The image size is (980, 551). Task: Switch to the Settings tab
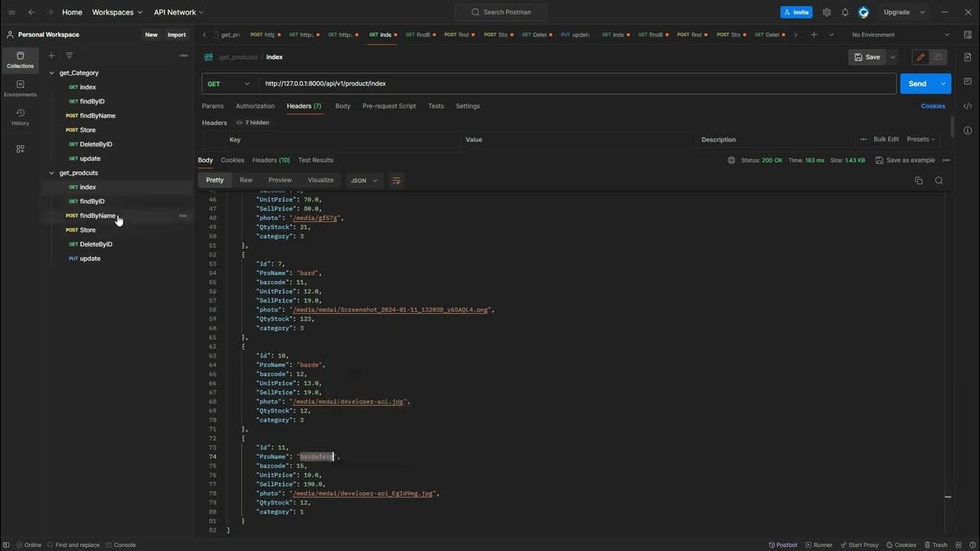coord(468,106)
